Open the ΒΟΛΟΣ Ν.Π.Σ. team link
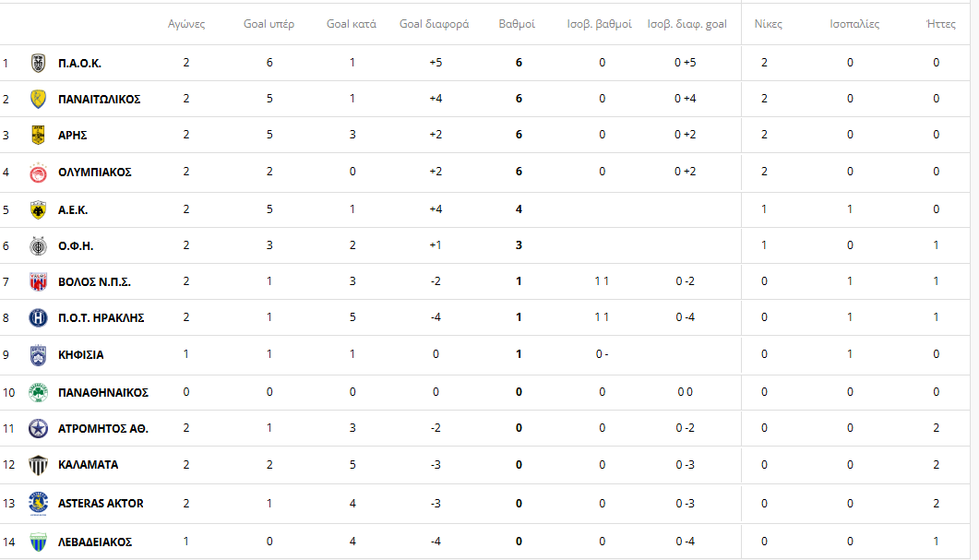 (94, 282)
